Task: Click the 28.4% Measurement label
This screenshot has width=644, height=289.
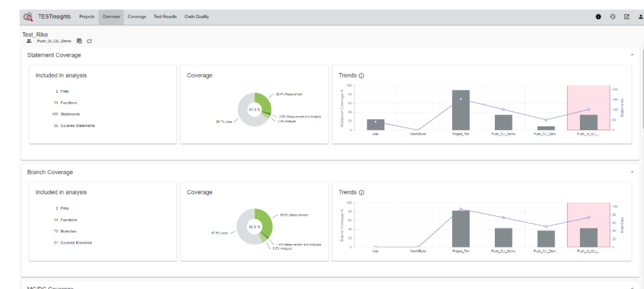Action: [289, 94]
